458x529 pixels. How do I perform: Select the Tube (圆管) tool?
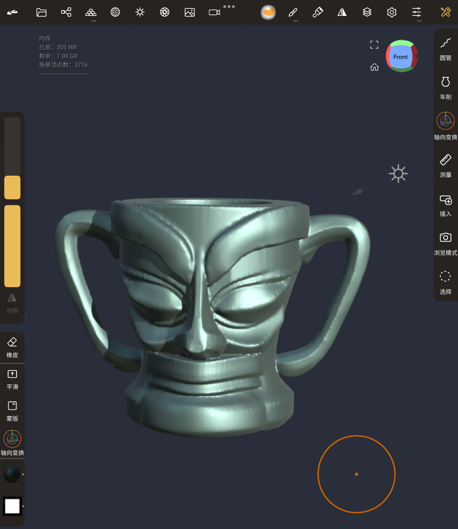(x=446, y=49)
